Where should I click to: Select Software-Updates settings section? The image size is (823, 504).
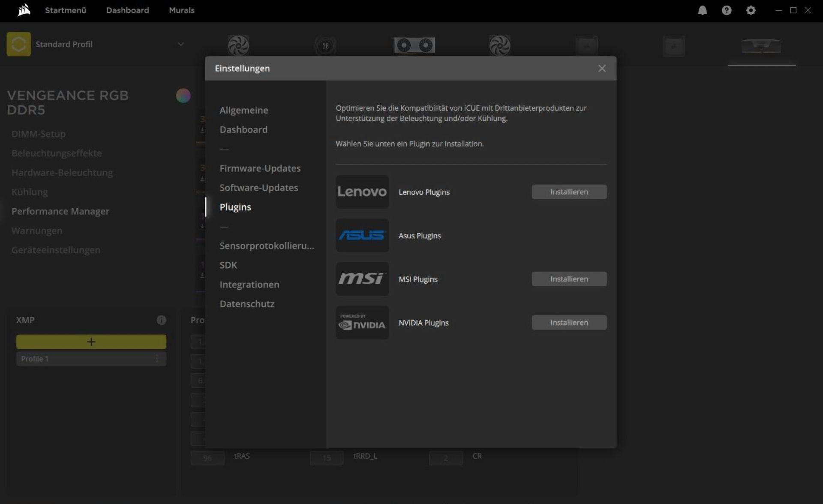[x=259, y=187]
